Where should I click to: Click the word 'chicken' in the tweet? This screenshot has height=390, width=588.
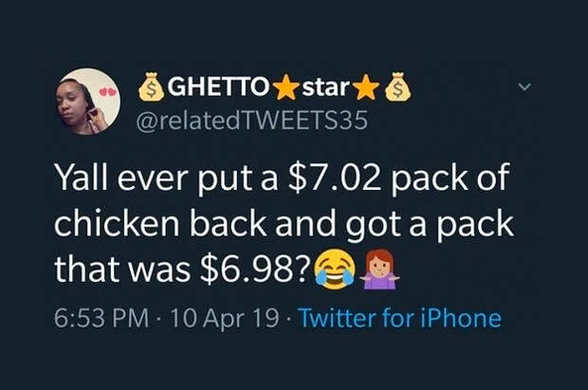117,224
